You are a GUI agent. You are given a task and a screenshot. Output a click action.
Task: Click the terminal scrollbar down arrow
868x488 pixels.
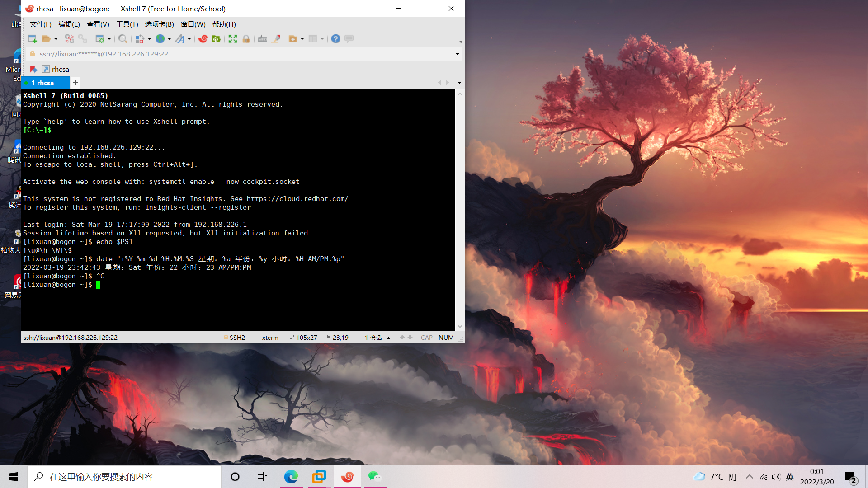click(x=460, y=326)
